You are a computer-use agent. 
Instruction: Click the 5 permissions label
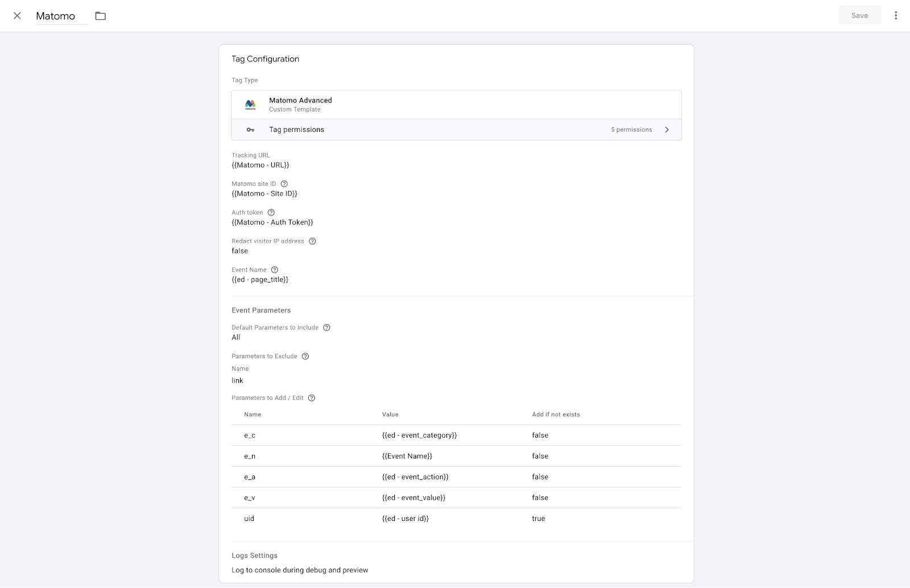[631, 130]
